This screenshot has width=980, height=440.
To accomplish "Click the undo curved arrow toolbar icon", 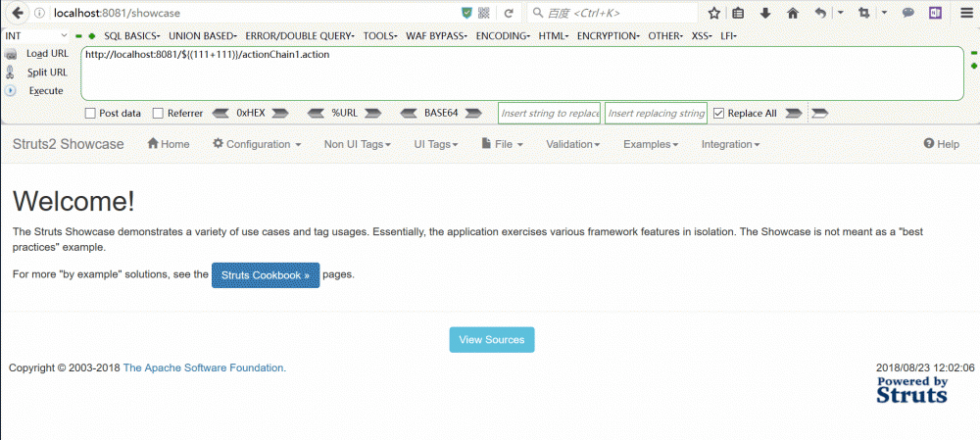I will 821,13.
